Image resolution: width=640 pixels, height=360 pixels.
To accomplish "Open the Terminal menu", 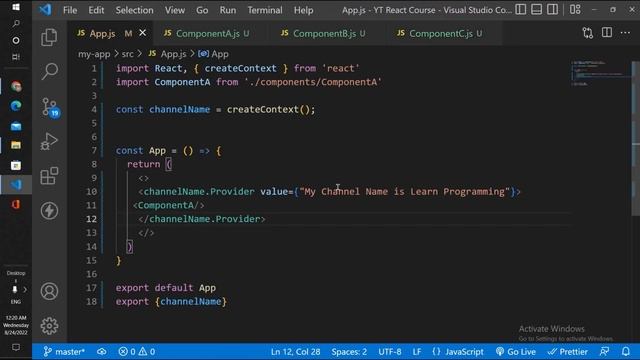I will 265,10.
